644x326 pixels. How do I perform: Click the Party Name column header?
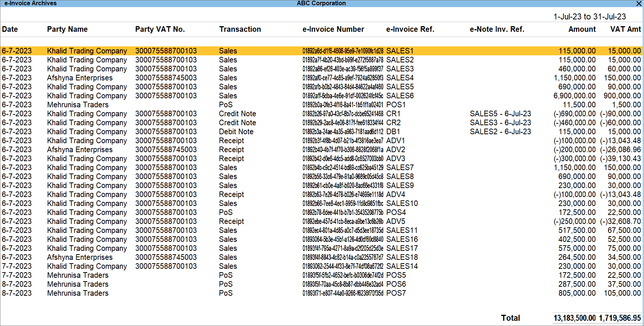pos(67,29)
